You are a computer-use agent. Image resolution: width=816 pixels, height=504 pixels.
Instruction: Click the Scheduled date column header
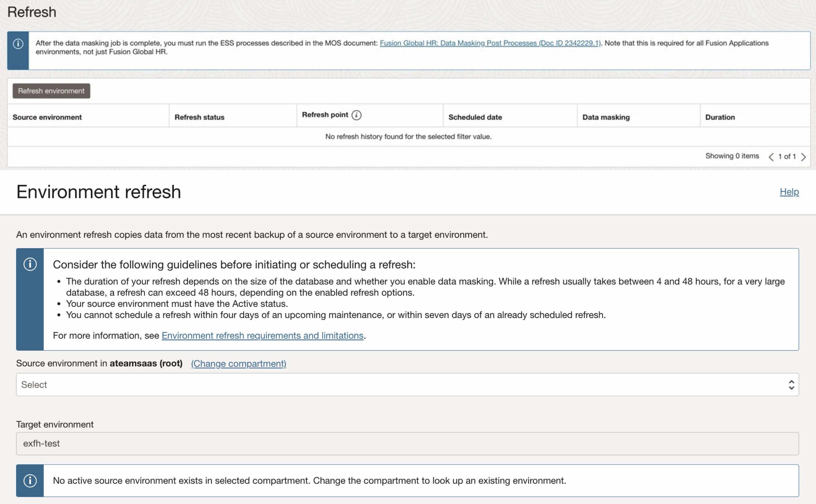coord(475,117)
